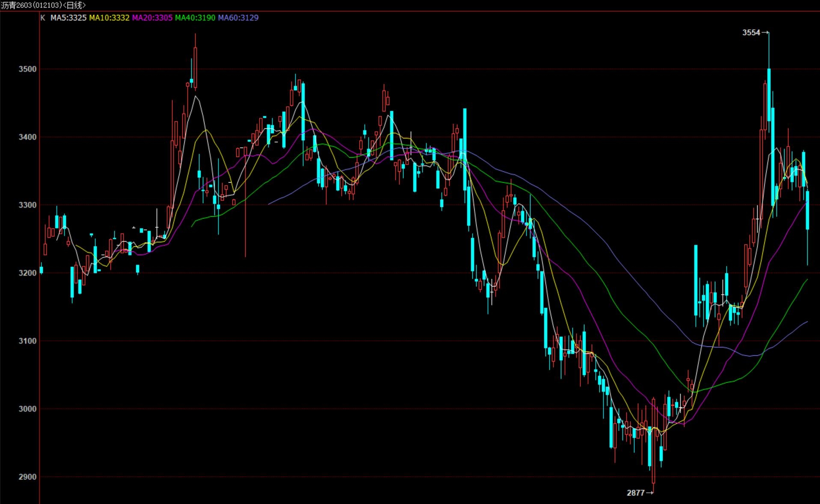820x504 pixels.
Task: Select the green MA40:3190 legend label
Action: click(x=195, y=18)
